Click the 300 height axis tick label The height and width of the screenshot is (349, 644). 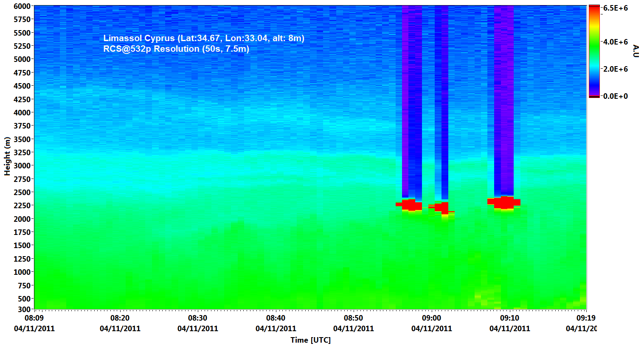click(x=24, y=310)
